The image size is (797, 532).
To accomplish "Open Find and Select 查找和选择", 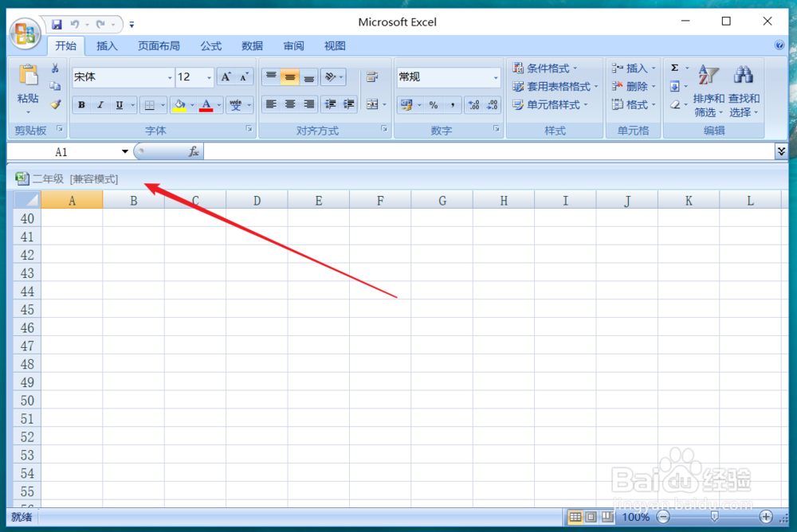I will tap(744, 91).
